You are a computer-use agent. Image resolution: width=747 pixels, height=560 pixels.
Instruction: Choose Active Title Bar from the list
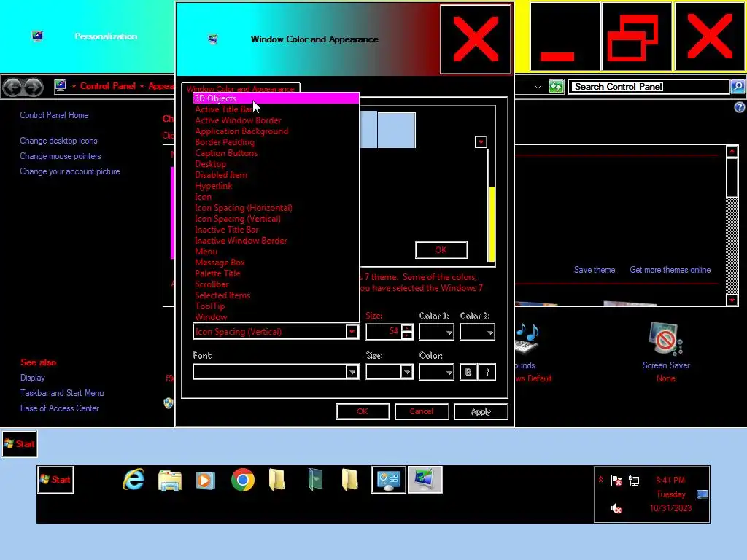click(276, 109)
